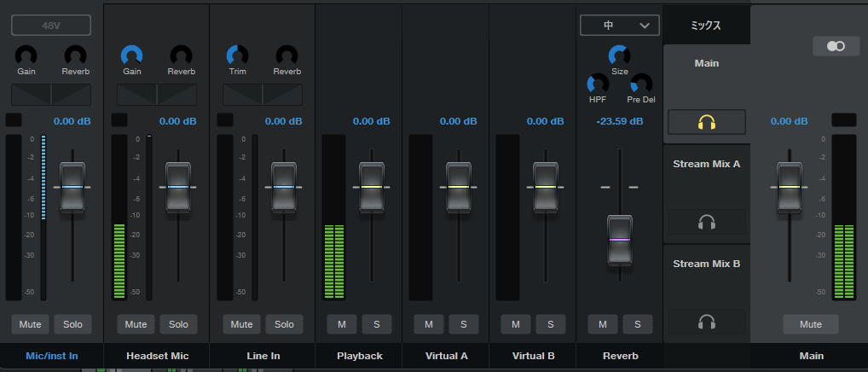The height and width of the screenshot is (372, 868).
Task: Click the reverb Size knob
Action: tap(619, 56)
